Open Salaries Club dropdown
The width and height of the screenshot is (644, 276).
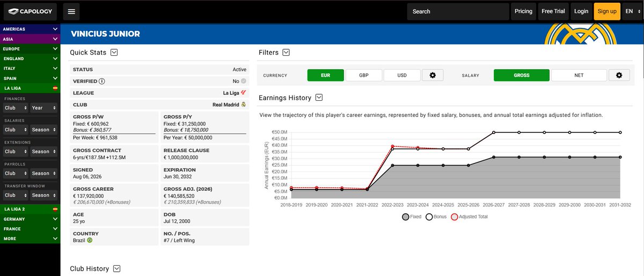pos(15,130)
